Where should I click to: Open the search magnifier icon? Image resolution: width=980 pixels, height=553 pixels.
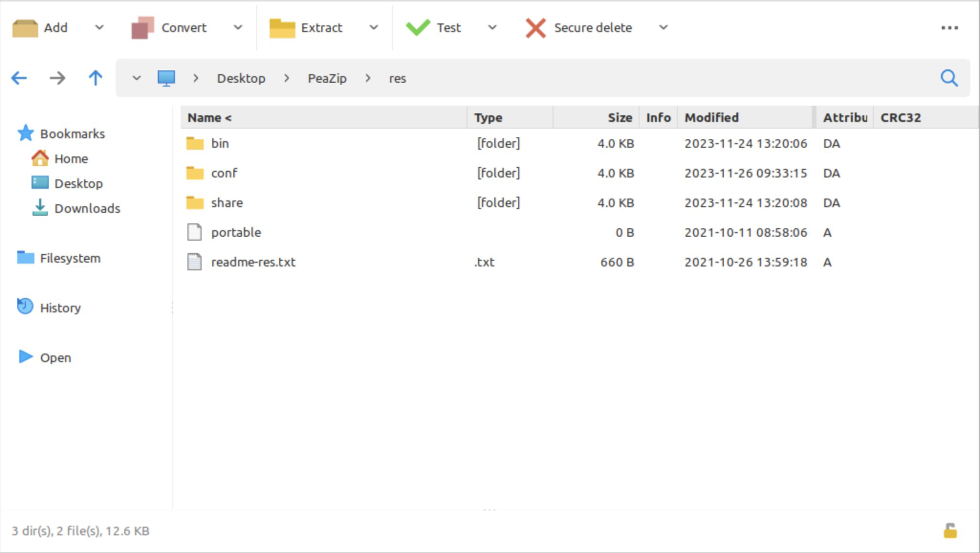949,78
